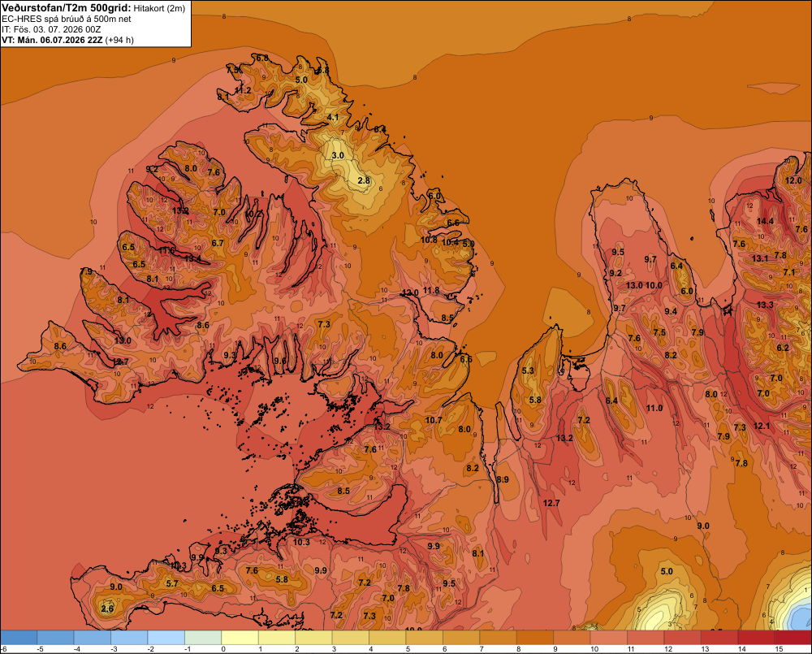The width and height of the screenshot is (812, 654).
Task: Click the '12.1' temperature value
Action: pos(762,426)
